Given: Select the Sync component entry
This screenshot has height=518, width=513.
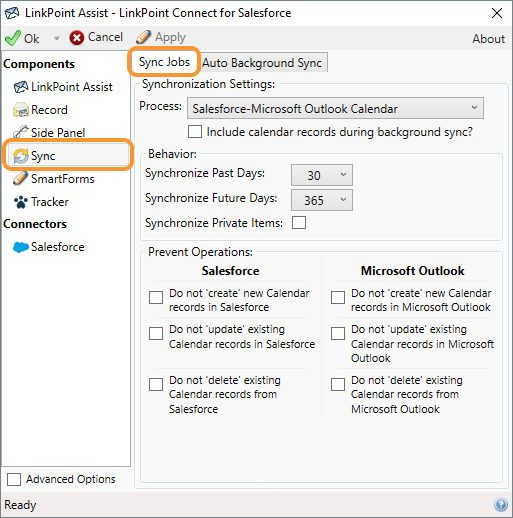Looking at the screenshot, I should pyautogui.click(x=69, y=156).
